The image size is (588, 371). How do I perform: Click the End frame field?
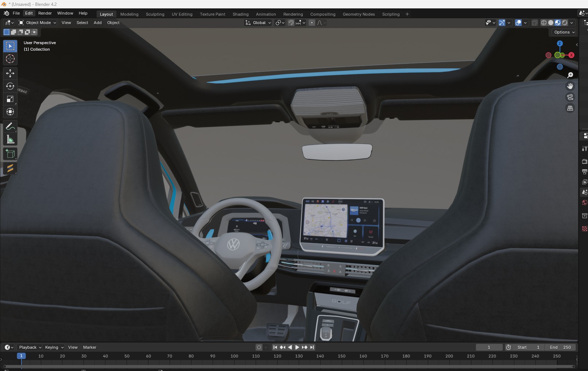(560, 347)
